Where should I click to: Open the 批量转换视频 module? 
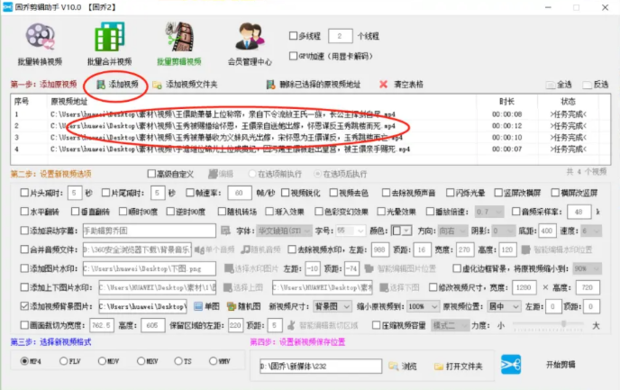point(40,44)
